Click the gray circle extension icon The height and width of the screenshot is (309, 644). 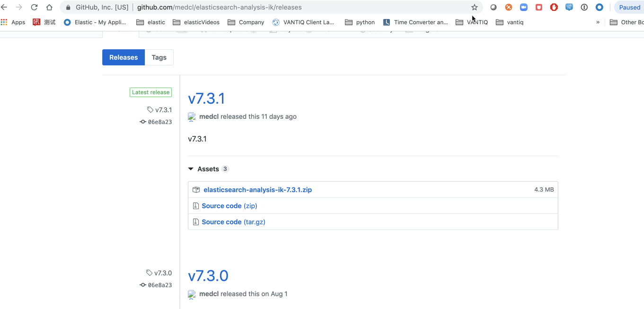click(x=493, y=7)
